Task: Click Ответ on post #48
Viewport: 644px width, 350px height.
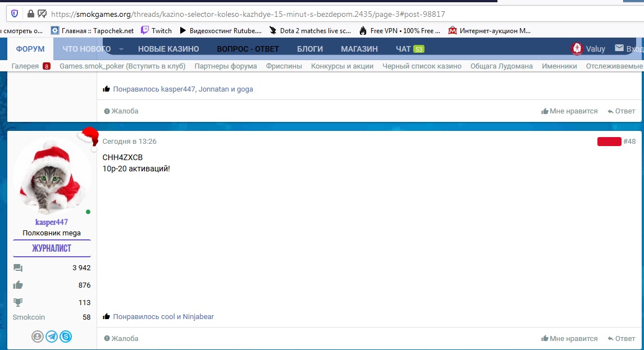Action: pyautogui.click(x=622, y=339)
